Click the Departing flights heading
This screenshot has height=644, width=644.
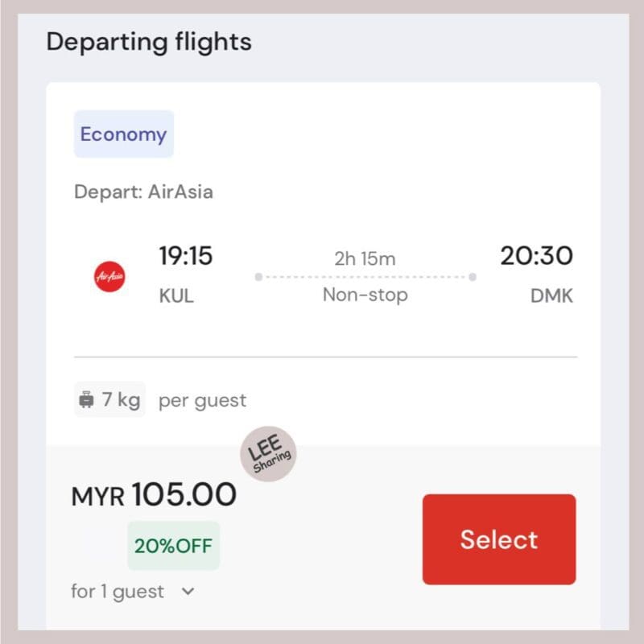(x=149, y=43)
